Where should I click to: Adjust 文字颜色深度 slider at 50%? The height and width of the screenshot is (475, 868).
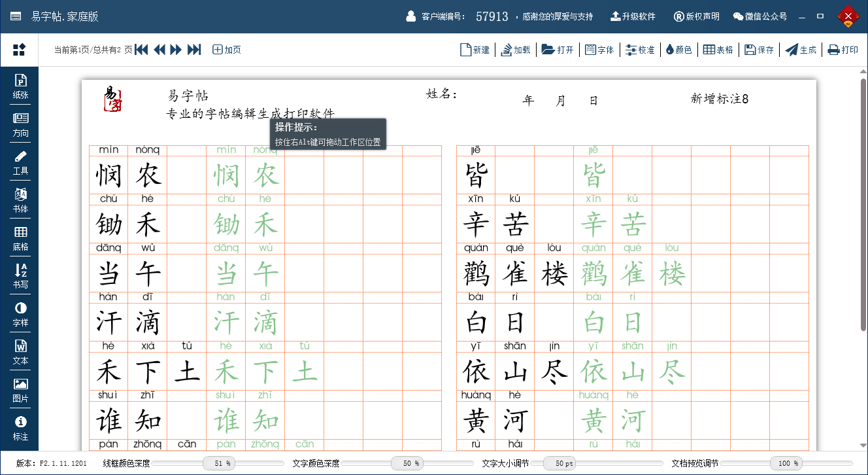click(x=407, y=463)
